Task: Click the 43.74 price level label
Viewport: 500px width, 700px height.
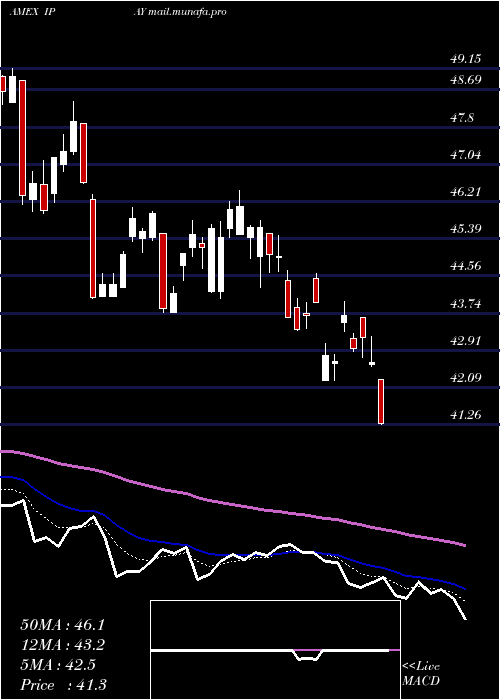Action: click(x=465, y=304)
